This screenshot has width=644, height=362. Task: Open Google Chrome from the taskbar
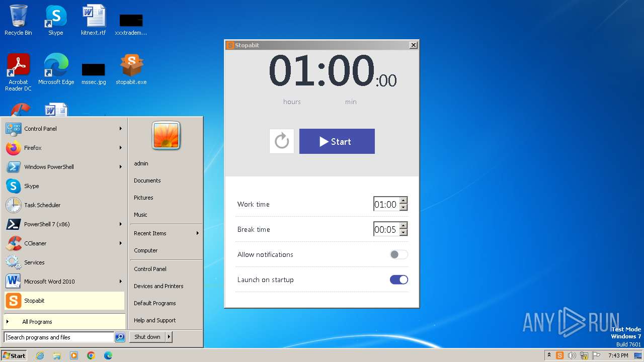91,355
